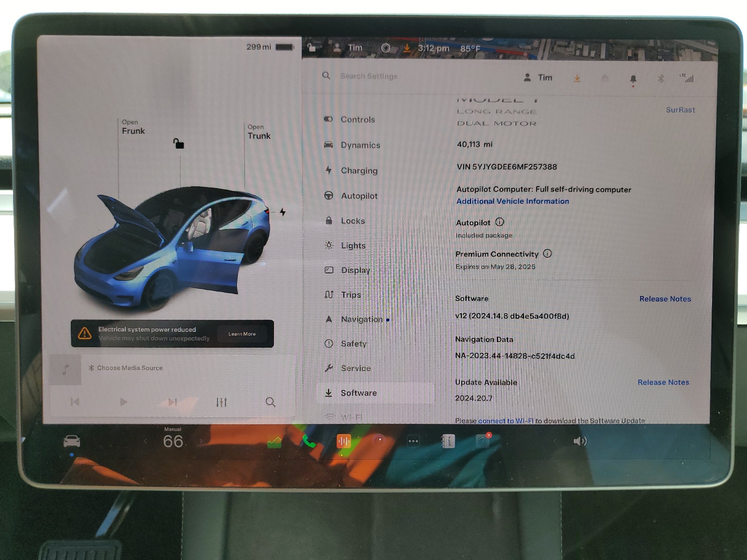Image resolution: width=747 pixels, height=560 pixels.
Task: Tap the Autopilot info circle icon
Action: 500,222
